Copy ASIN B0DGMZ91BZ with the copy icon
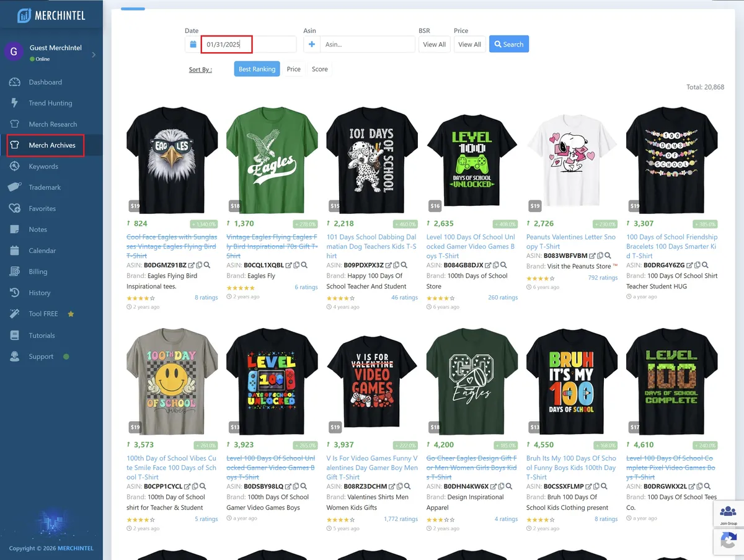Image resolution: width=744 pixels, height=560 pixels. point(199,265)
